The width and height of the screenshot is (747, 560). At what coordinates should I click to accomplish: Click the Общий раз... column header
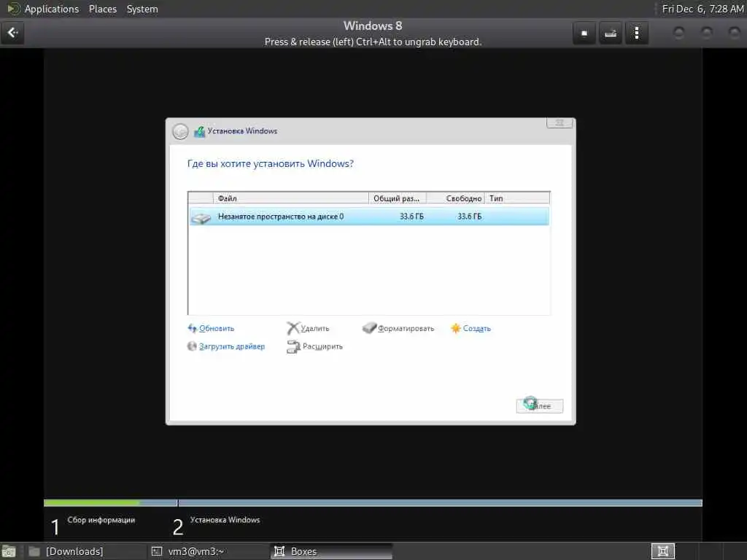(x=398, y=198)
